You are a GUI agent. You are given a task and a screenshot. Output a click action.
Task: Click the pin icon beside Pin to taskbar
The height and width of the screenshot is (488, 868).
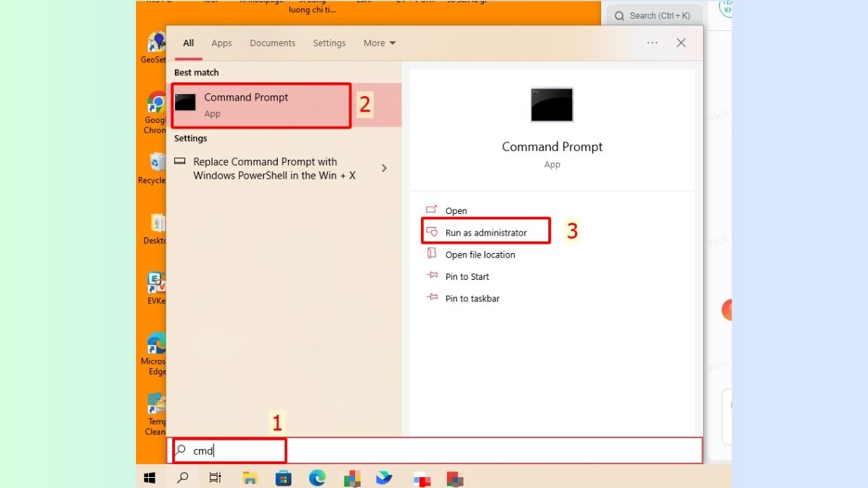[x=432, y=298]
